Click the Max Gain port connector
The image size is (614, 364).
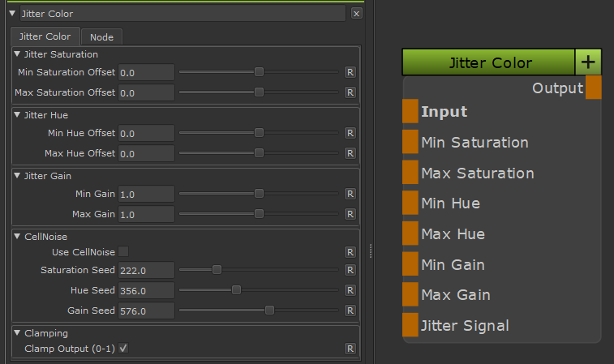(410, 295)
